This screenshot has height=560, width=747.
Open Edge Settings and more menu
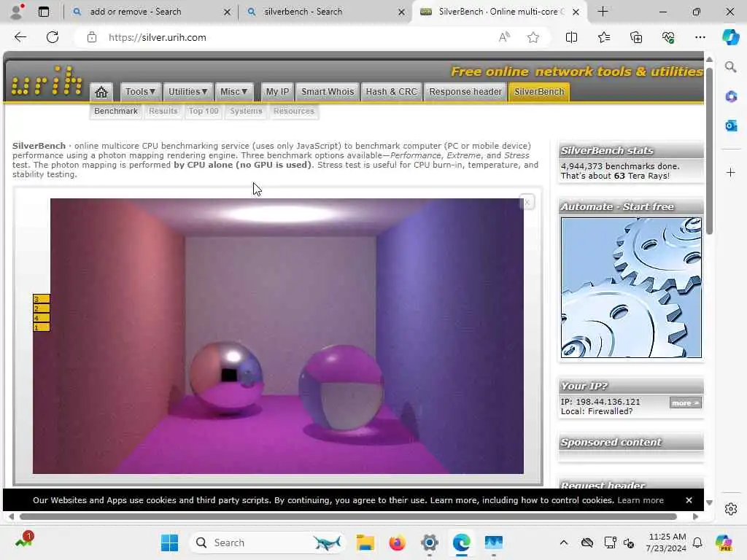pos(700,37)
